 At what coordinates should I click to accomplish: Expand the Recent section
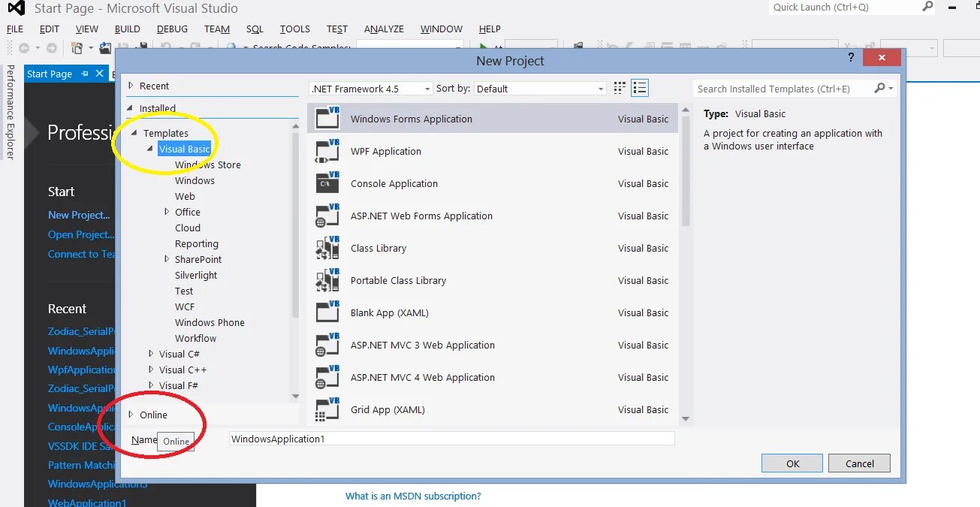tap(131, 86)
